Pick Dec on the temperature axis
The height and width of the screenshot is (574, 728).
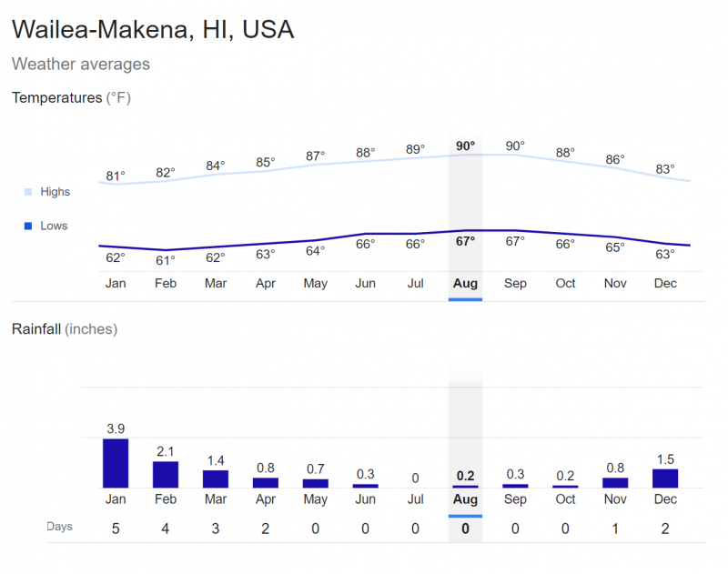point(665,283)
